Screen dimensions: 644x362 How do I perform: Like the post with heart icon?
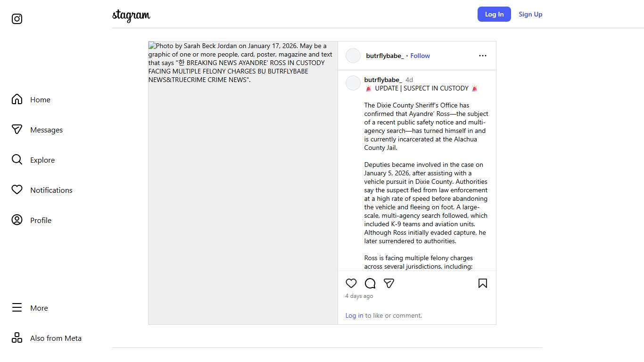pyautogui.click(x=351, y=283)
